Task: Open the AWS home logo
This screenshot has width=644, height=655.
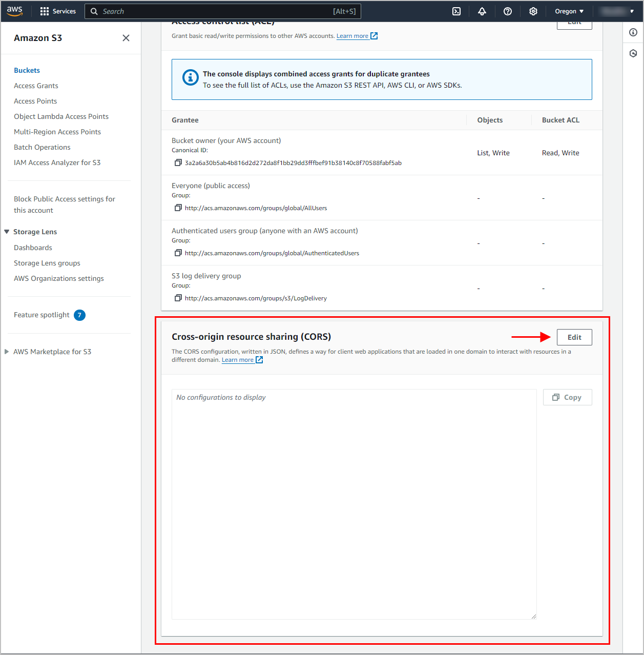Action: [x=15, y=11]
